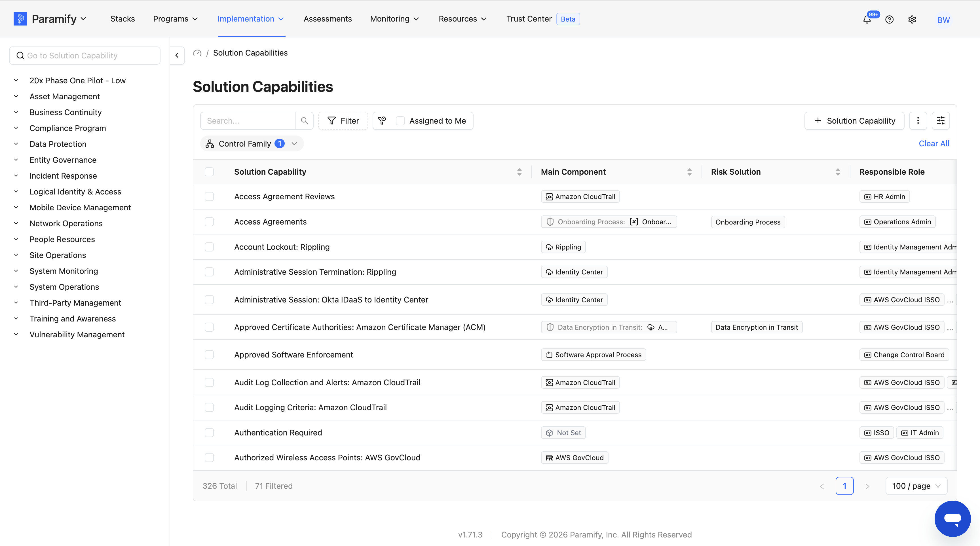980x546 pixels.
Task: Toggle the select-all checkbox in the table header
Action: click(209, 172)
